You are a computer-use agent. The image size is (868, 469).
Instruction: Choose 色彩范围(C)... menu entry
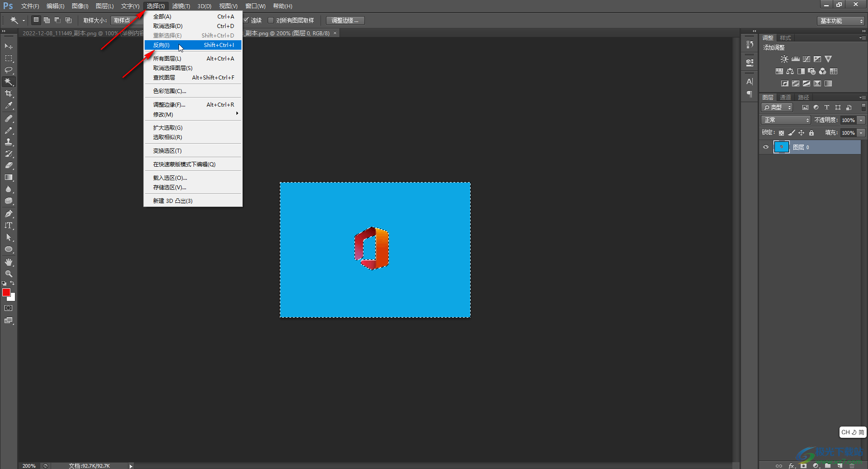(x=193, y=91)
